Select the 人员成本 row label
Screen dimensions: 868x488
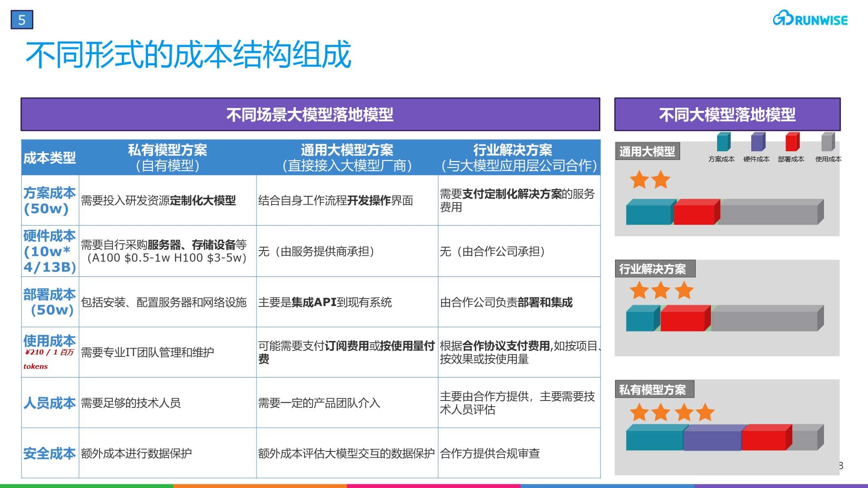pos(50,403)
